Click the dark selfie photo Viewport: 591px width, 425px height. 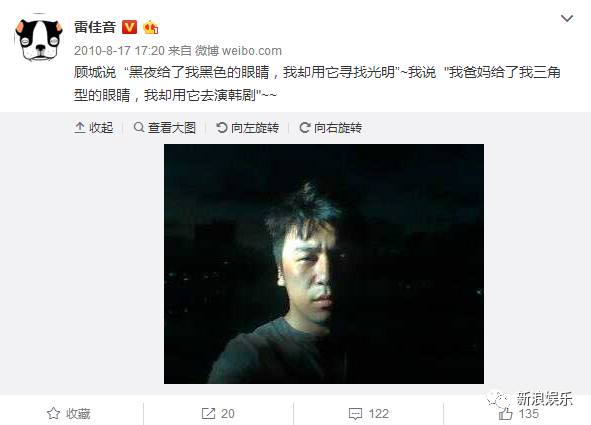coord(324,264)
